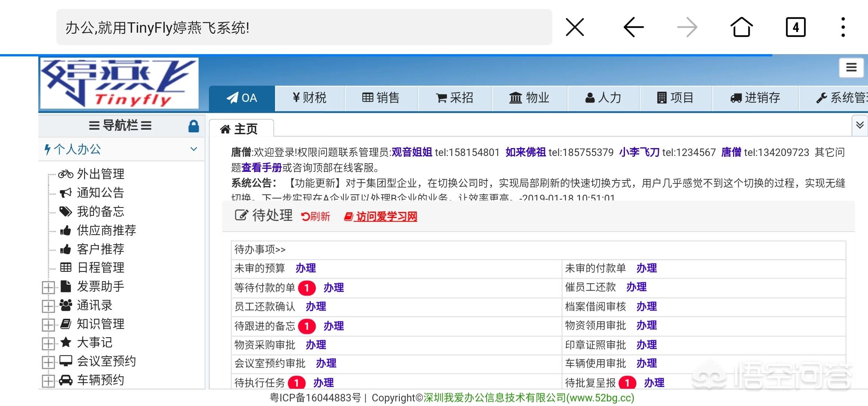Click the 待办事项>> header text
The image size is (868, 406).
[x=260, y=250]
